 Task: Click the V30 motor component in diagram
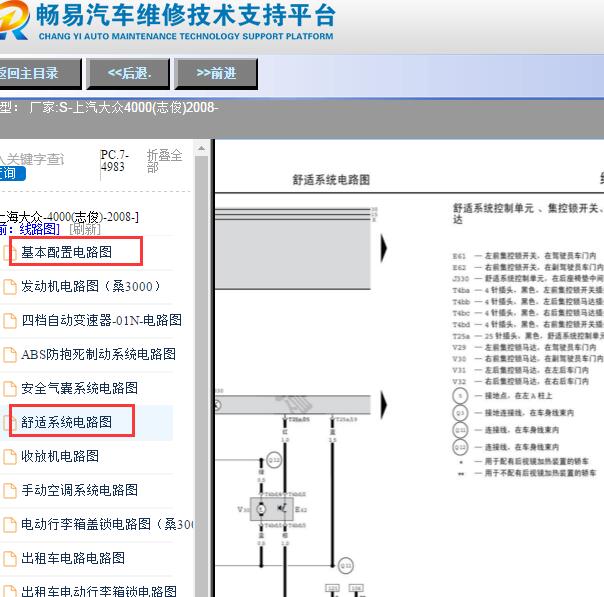(261, 509)
